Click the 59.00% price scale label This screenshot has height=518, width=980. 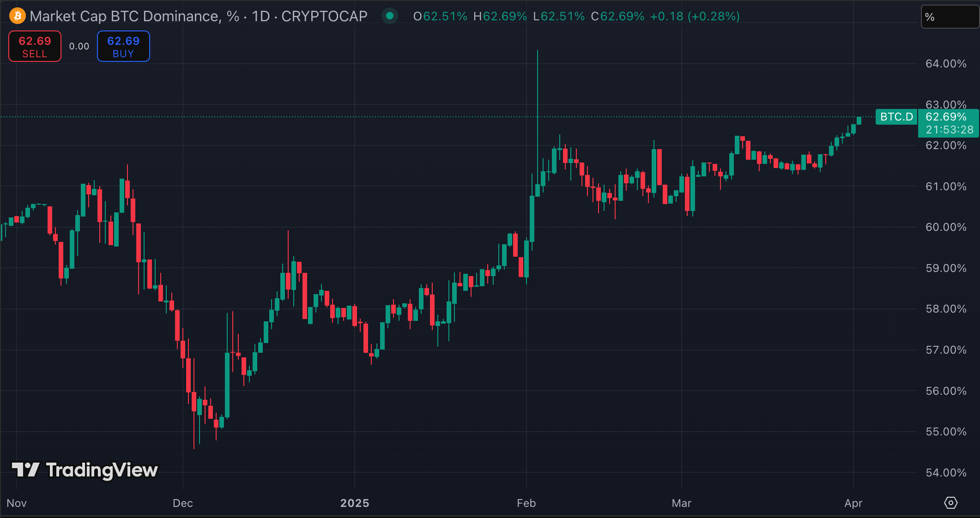pos(946,268)
